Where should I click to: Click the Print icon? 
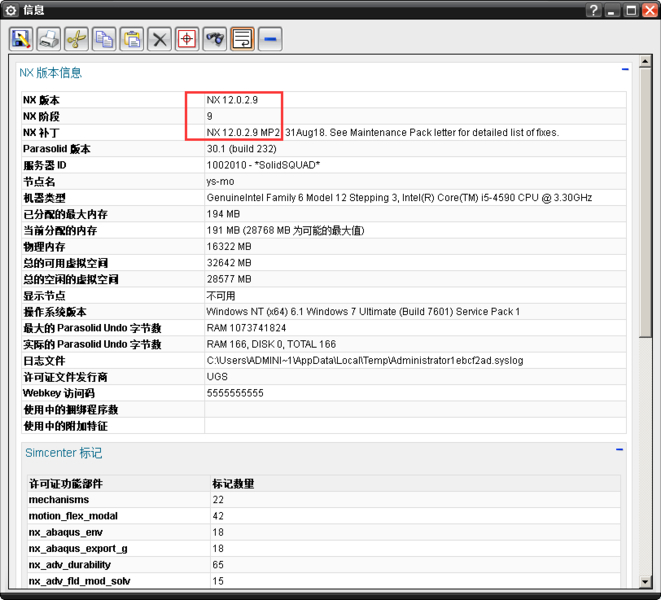tap(49, 40)
